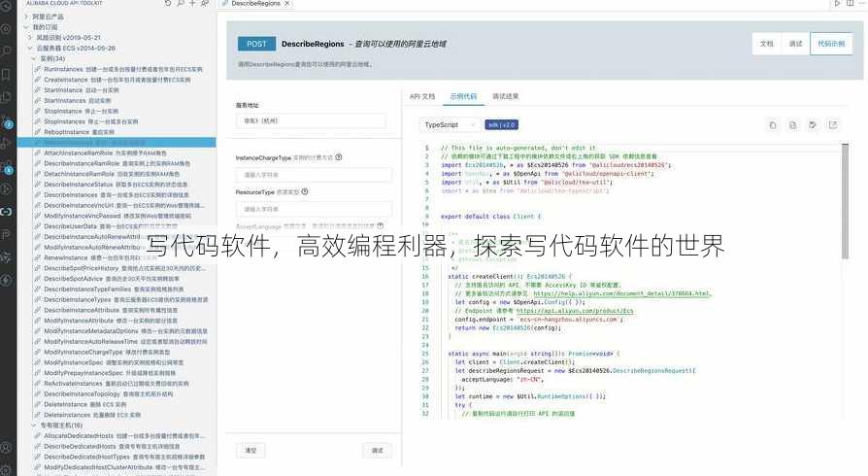Open the Alibaba Cloud API Toolkit activity bar icon

click(x=6, y=211)
